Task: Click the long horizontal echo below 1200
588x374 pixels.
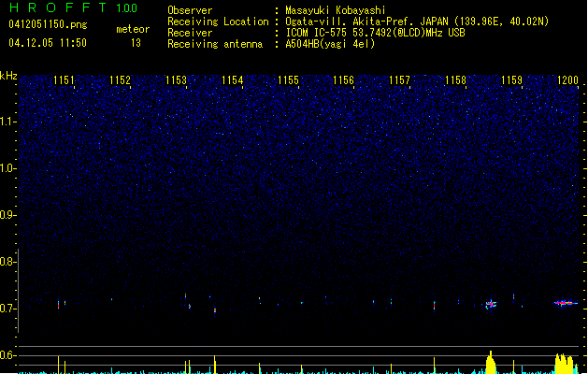Action: pos(566,303)
